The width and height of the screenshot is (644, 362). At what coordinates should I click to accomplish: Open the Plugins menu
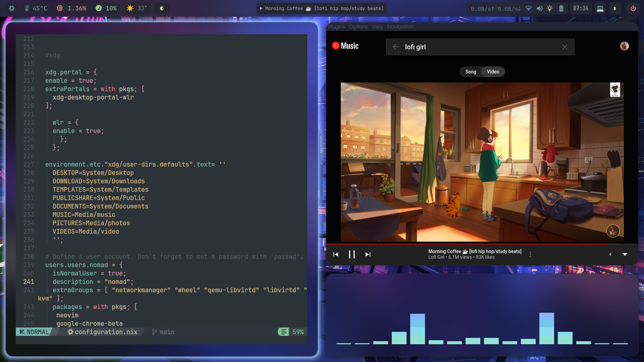tap(336, 27)
